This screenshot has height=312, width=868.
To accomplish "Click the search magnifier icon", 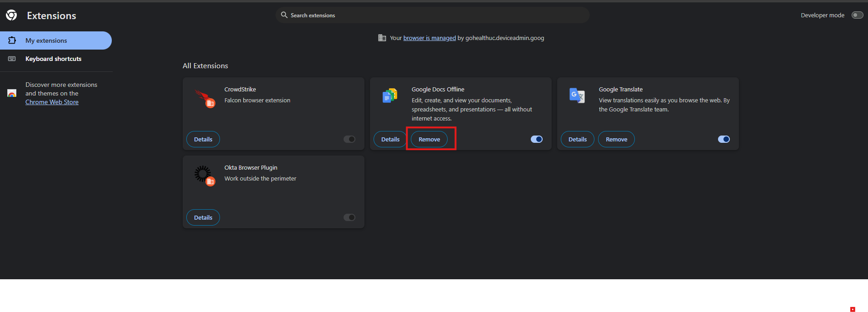I will [284, 15].
